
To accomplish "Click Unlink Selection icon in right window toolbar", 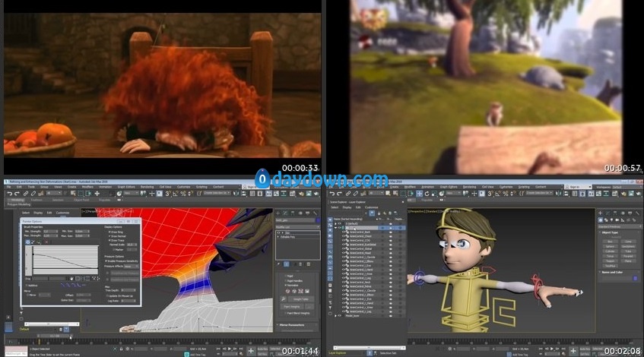I will tap(356, 193).
